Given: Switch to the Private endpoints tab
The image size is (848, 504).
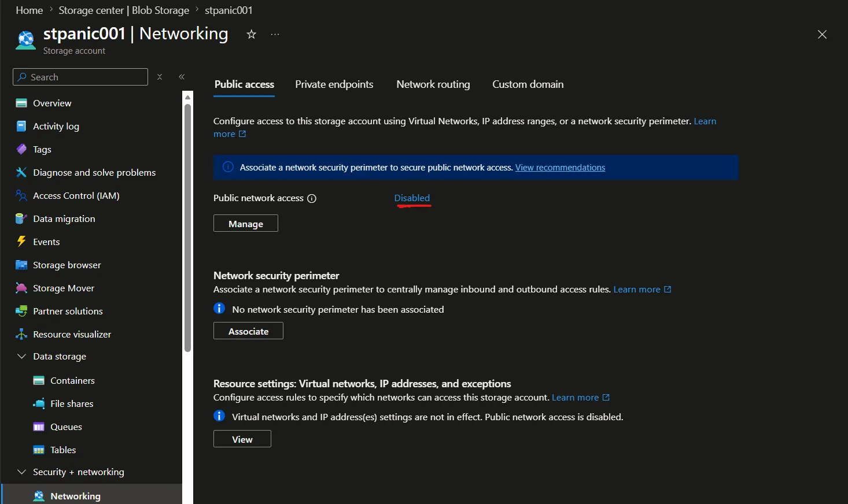Looking at the screenshot, I should click(x=334, y=84).
